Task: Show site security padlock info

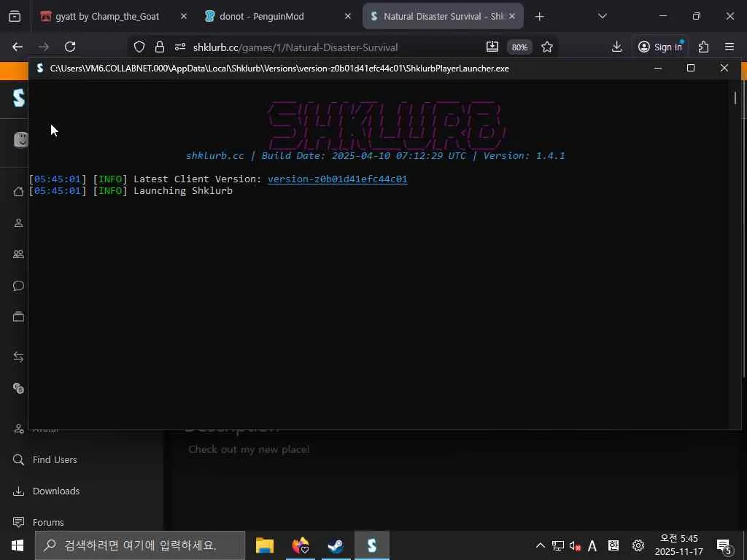Action: coord(160,47)
